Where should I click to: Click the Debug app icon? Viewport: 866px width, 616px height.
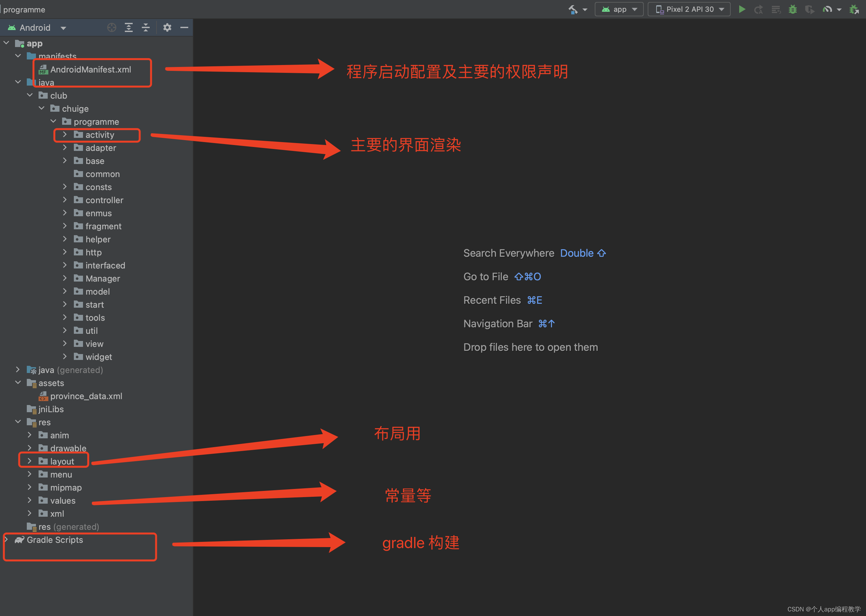point(794,9)
